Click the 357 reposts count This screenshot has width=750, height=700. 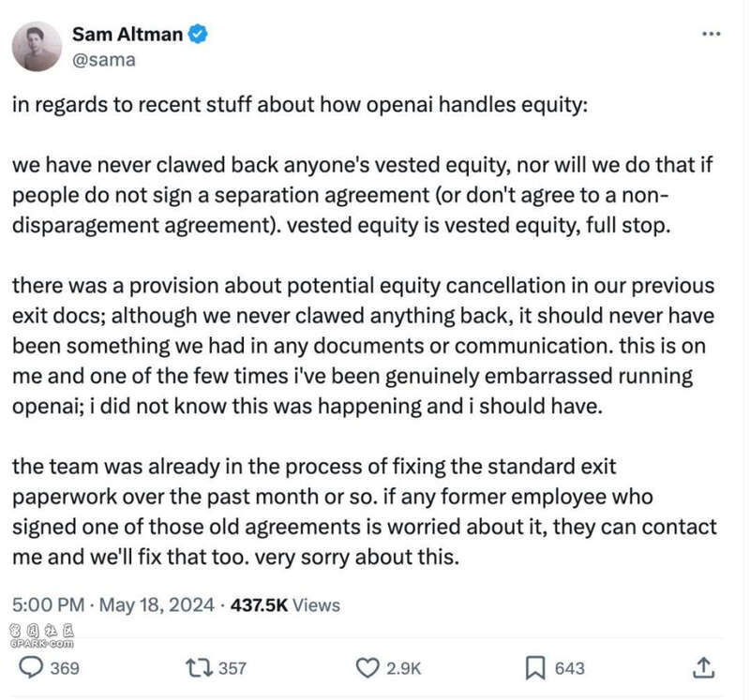click(x=232, y=668)
